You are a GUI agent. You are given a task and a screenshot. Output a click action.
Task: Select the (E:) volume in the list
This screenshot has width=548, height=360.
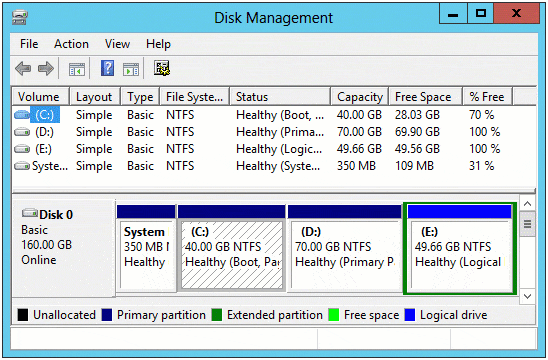pyautogui.click(x=43, y=149)
